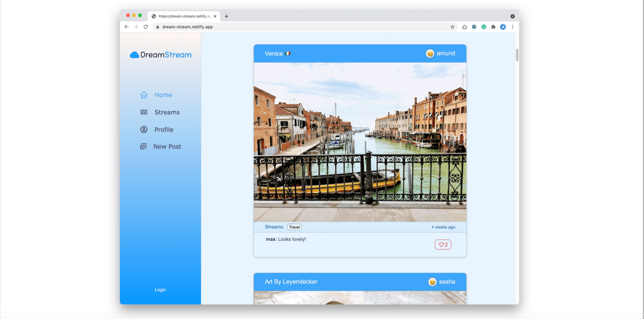
Task: Click the DreamStream cloud logo
Action: (135, 55)
